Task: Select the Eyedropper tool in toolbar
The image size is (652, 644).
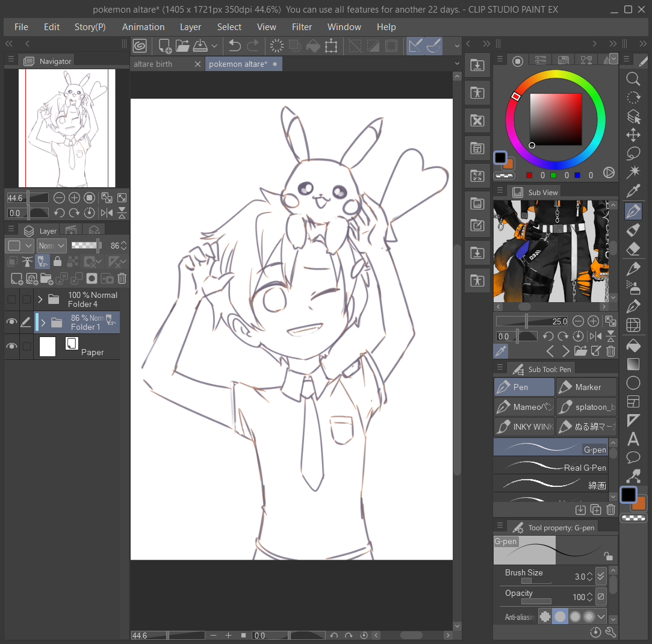Action: [x=633, y=190]
